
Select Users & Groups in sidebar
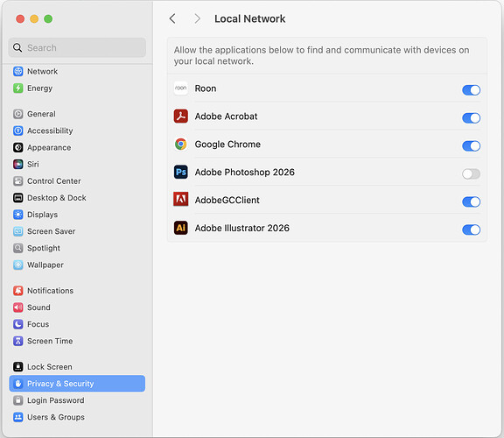point(77,417)
